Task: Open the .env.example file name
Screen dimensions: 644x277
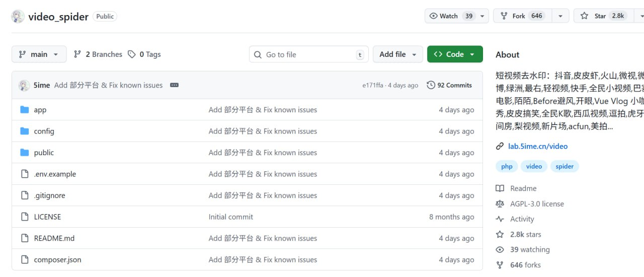Action: coord(55,174)
